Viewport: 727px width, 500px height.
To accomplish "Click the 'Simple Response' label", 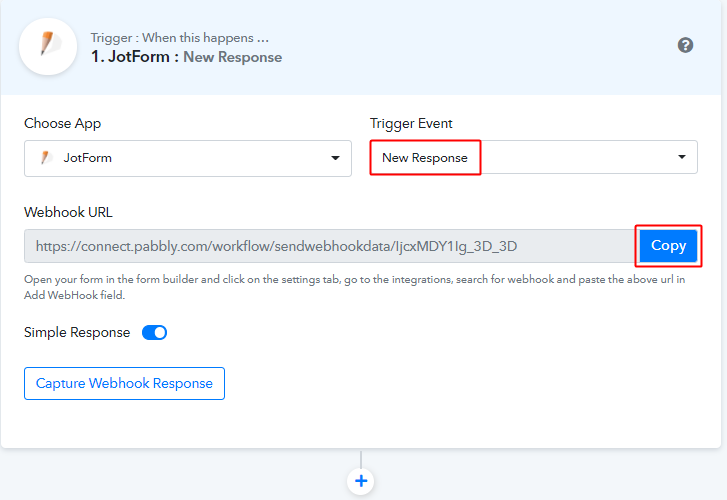I will (x=77, y=333).
